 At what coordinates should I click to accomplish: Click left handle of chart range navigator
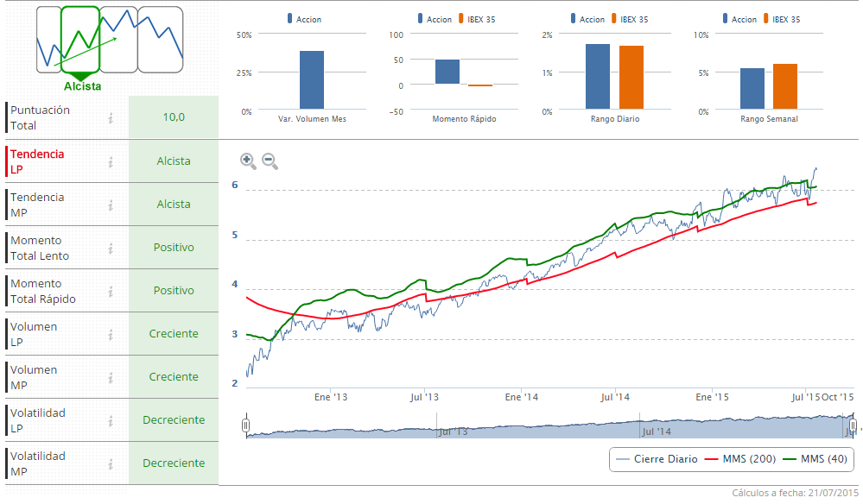[246, 425]
